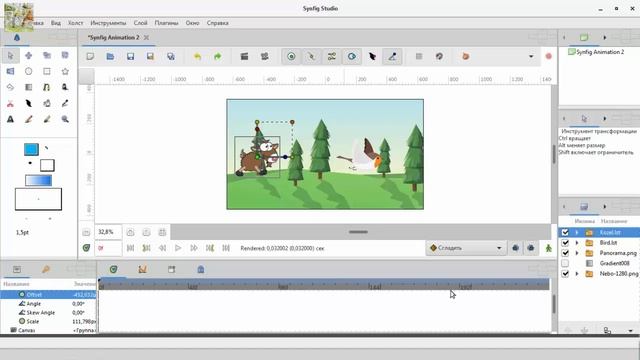Select the Star tool
Viewport: 640px width, 360px height.
click(65, 71)
